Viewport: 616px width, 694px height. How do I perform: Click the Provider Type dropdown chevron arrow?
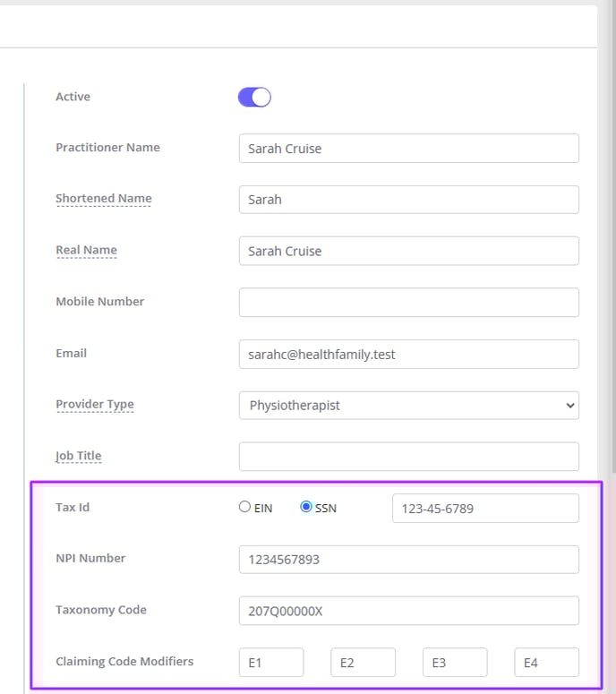[x=570, y=406]
